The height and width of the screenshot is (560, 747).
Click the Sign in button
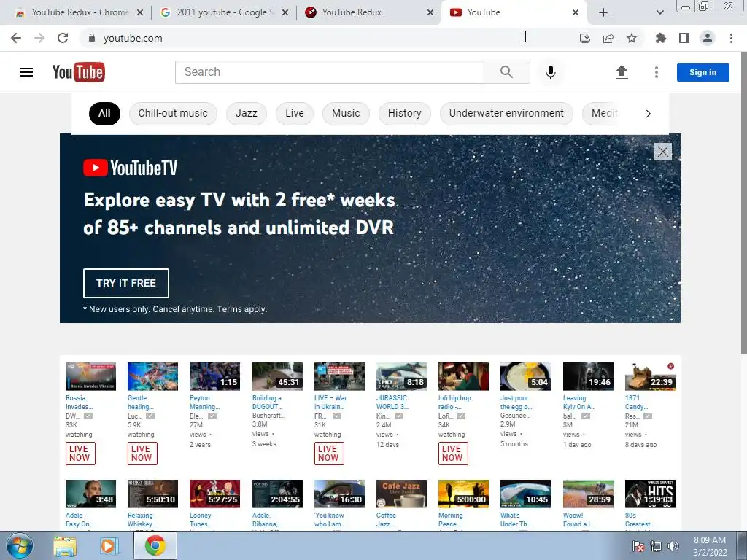703,72
